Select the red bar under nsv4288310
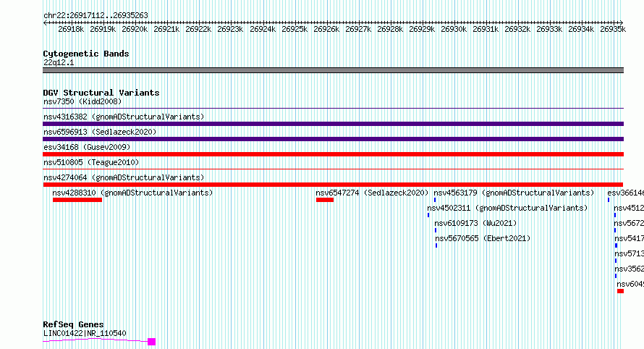644x349 pixels. tap(77, 200)
